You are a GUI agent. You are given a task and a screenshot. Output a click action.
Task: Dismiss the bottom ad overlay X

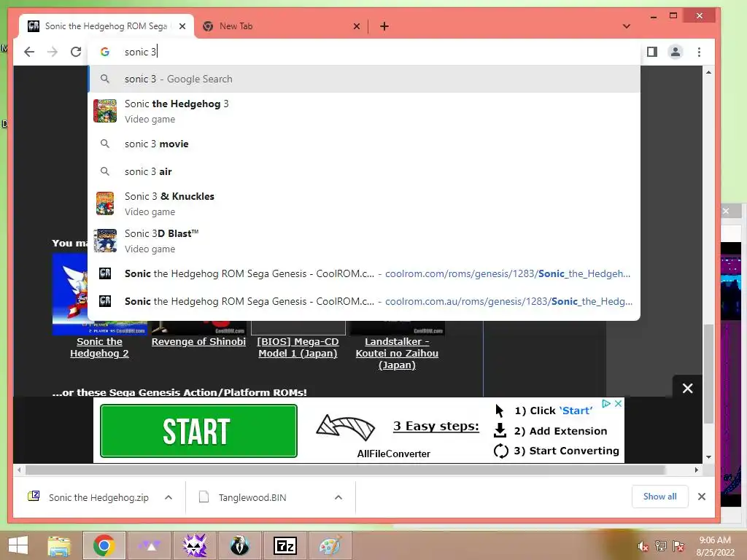tap(687, 388)
